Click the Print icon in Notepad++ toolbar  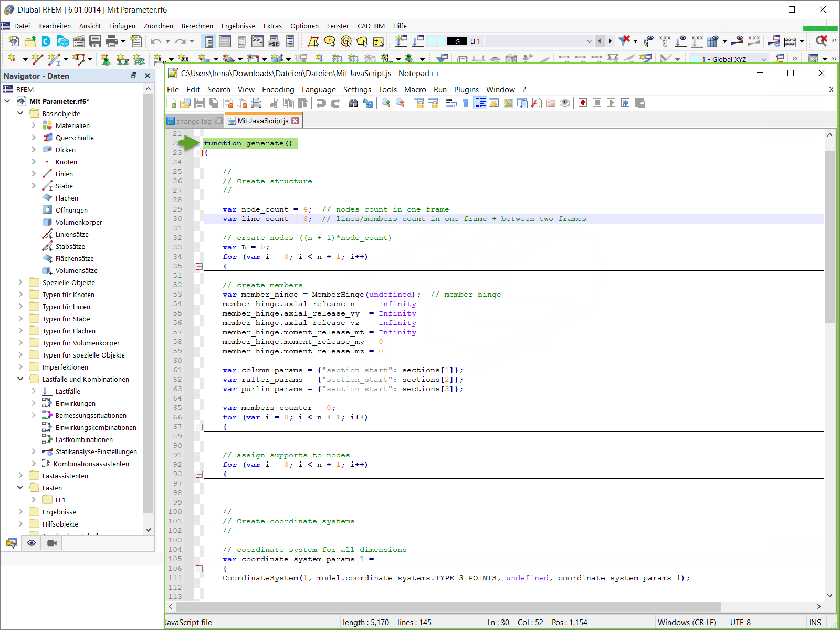256,103
